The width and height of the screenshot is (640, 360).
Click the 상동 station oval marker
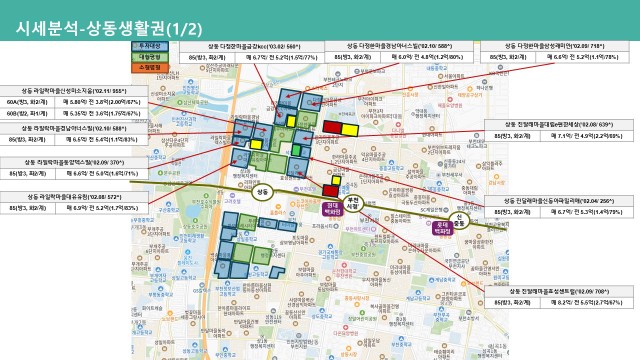click(x=262, y=192)
